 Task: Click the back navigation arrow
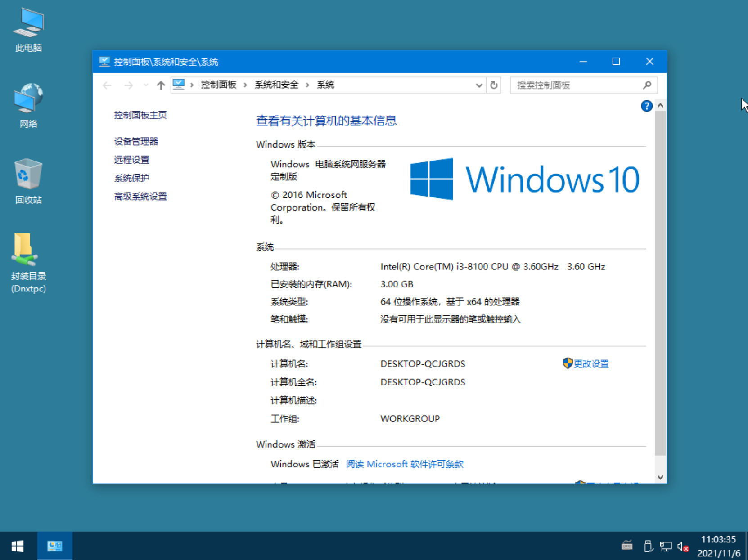click(x=107, y=85)
